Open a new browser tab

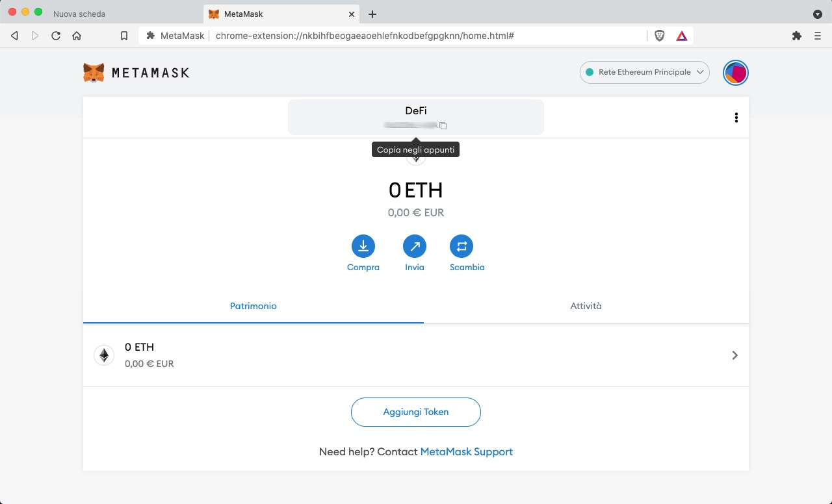click(372, 14)
